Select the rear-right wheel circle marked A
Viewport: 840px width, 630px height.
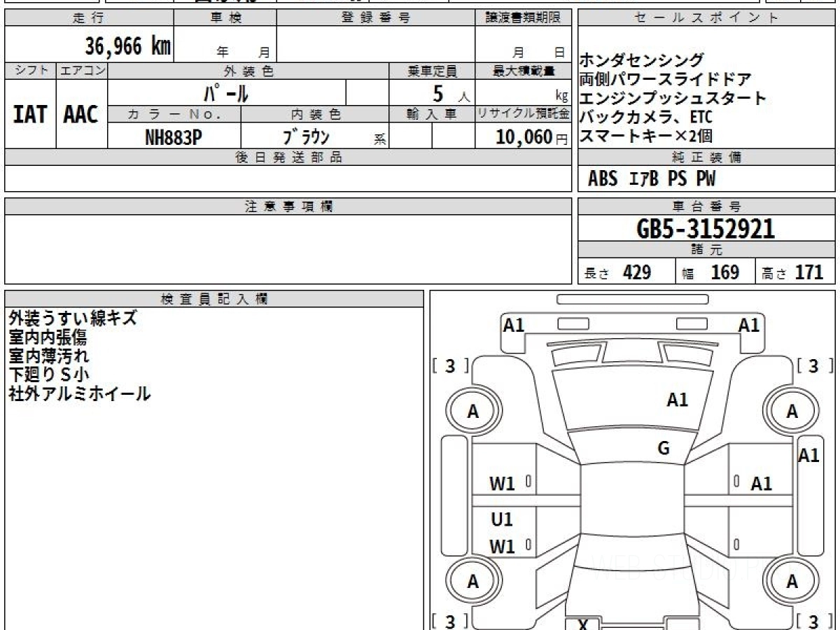click(x=792, y=582)
